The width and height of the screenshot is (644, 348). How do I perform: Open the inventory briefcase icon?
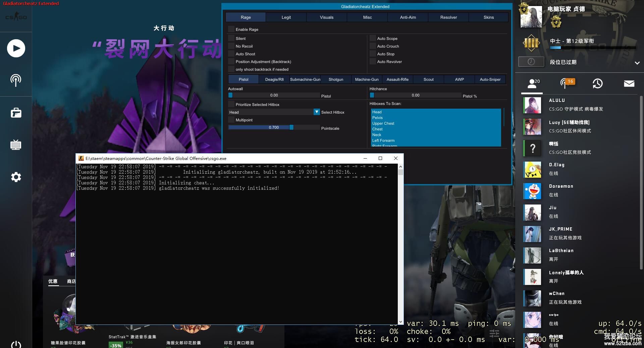(x=16, y=113)
